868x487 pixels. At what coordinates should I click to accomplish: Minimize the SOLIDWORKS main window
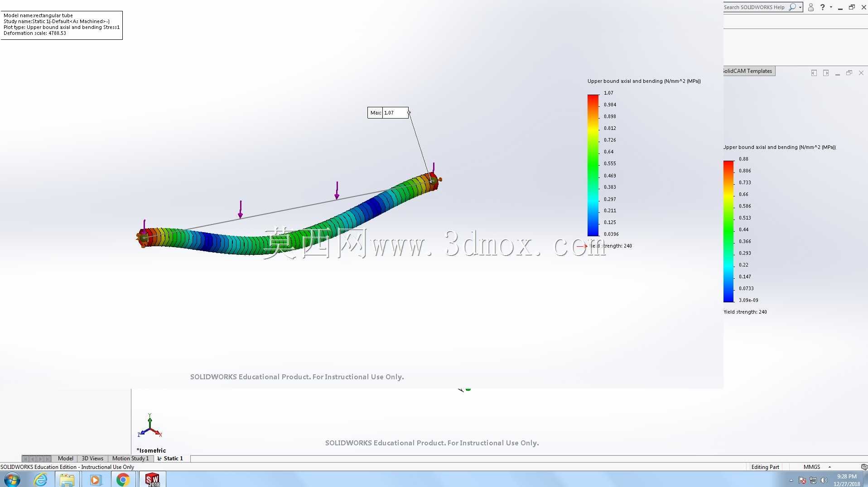(x=840, y=8)
